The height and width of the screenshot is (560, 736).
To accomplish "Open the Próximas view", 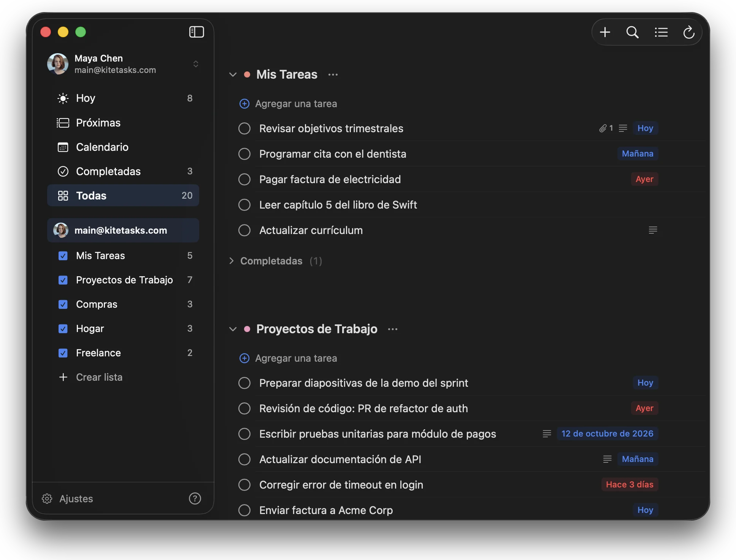I will [x=123, y=123].
